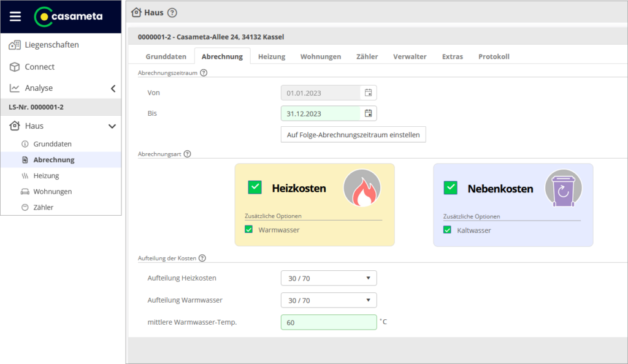Viewport: 628px width, 364px height.
Task: Open calendar picker for Bis date
Action: (368, 113)
